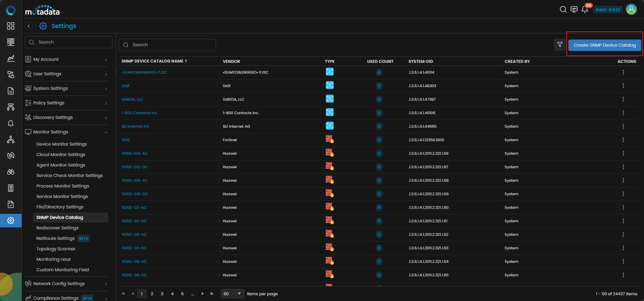Open the items per page dropdown
The width and height of the screenshot is (644, 301).
[x=233, y=294]
